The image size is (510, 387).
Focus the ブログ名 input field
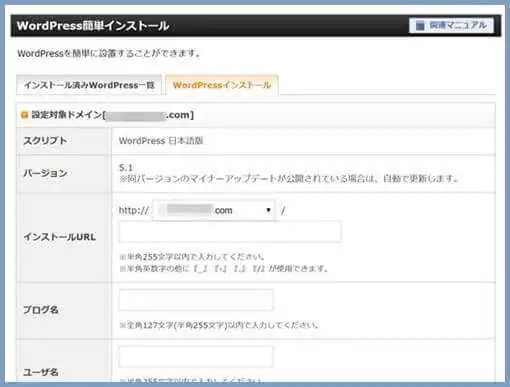pos(196,300)
